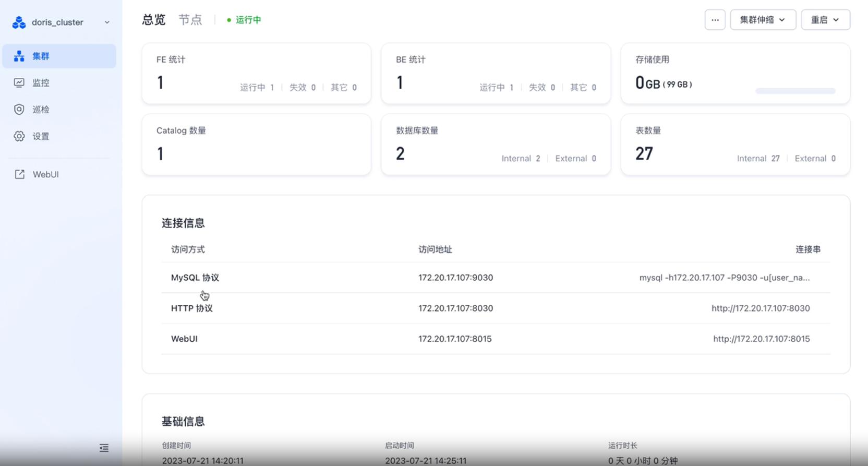Click the 表数量 card title
Screen dimensions: 868x466
click(648, 130)
